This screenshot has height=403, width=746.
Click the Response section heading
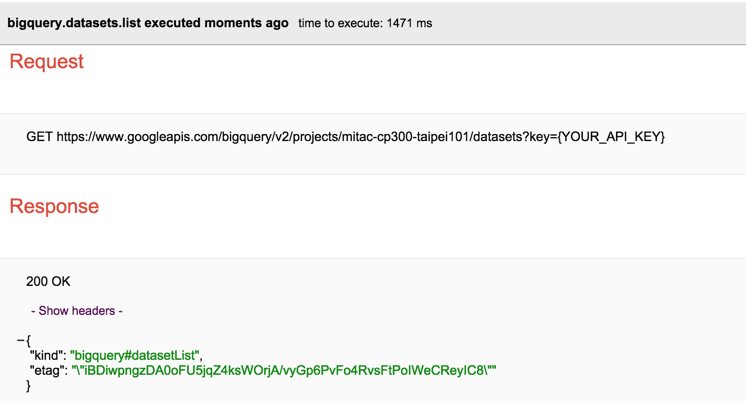coord(54,207)
